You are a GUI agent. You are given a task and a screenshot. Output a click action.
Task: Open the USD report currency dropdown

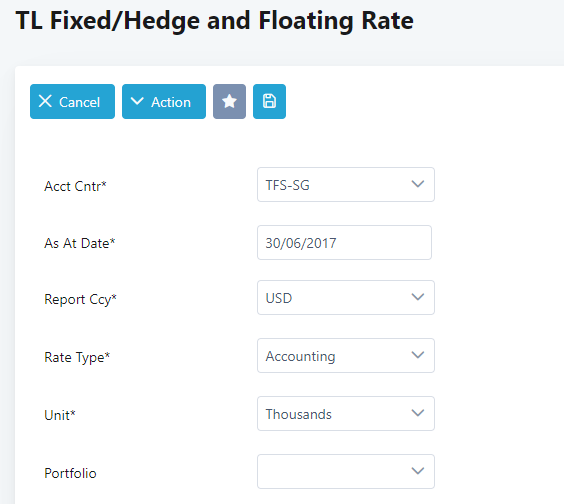pos(346,298)
